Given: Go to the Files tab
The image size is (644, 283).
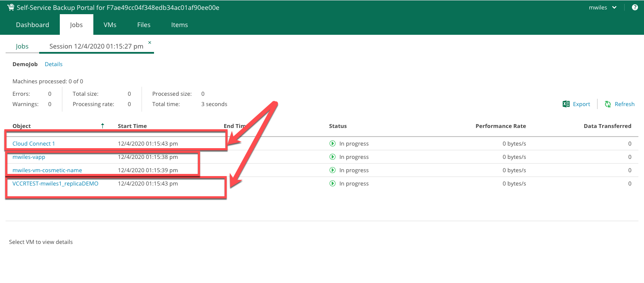Looking at the screenshot, I should (x=144, y=24).
